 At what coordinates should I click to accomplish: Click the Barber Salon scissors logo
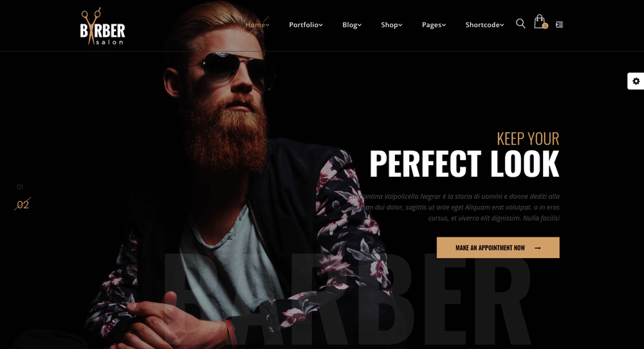click(102, 26)
